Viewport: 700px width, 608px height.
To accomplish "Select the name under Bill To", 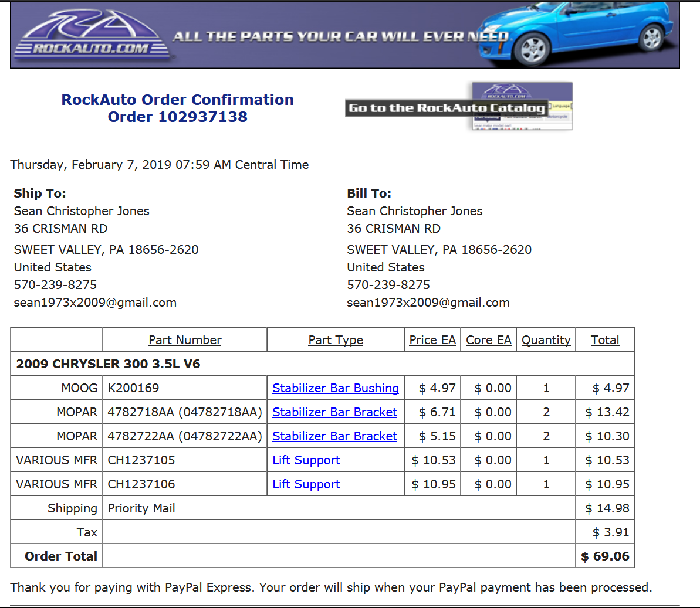I will (x=415, y=211).
